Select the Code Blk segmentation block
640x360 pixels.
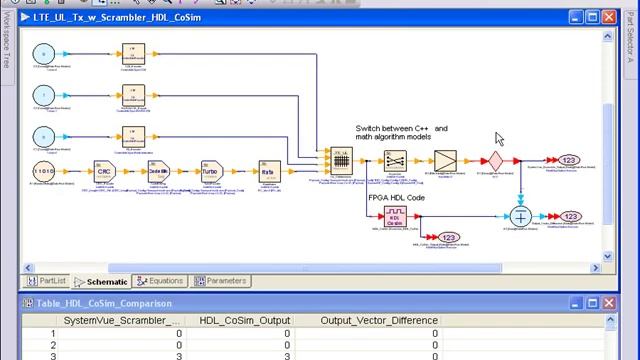point(158,171)
